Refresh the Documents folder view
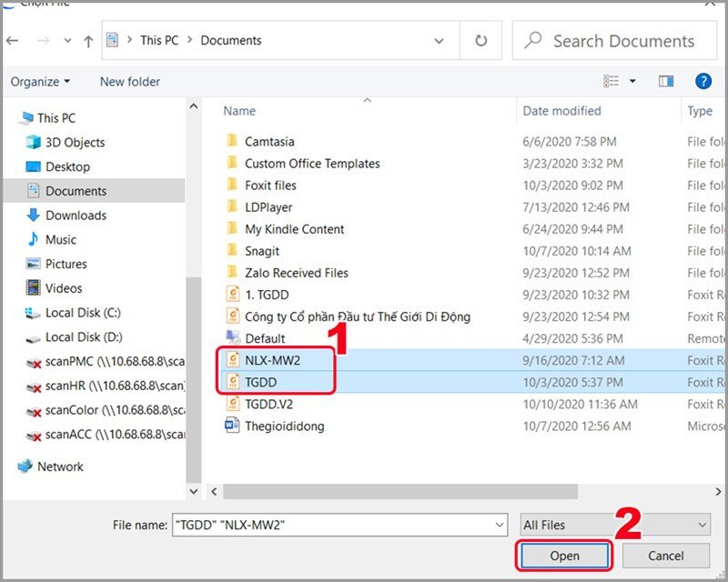 click(480, 40)
